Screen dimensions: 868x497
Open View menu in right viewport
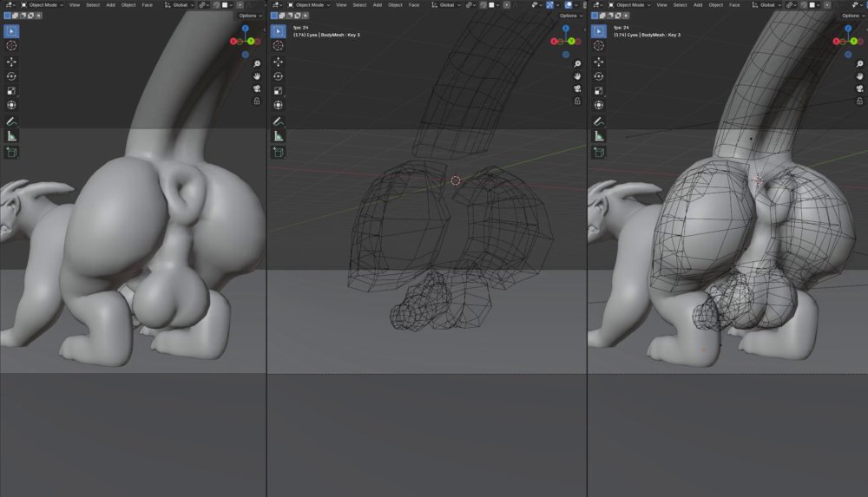pos(661,5)
